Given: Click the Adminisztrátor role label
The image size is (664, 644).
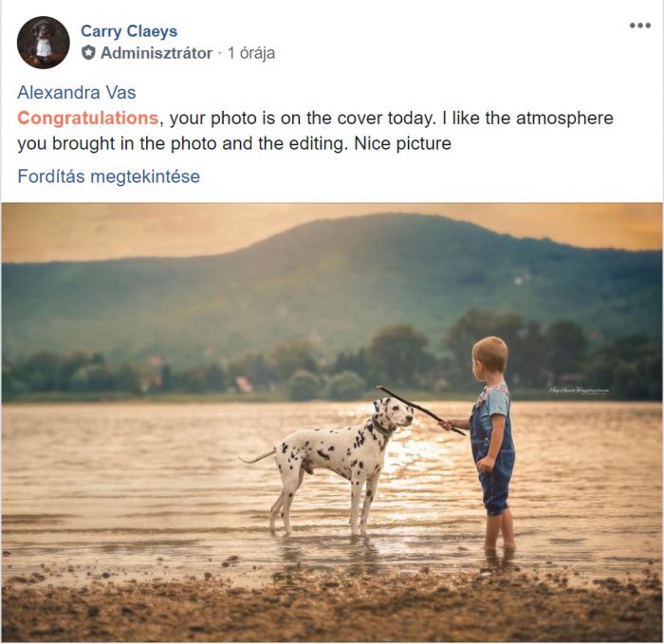Looking at the screenshot, I should (156, 53).
